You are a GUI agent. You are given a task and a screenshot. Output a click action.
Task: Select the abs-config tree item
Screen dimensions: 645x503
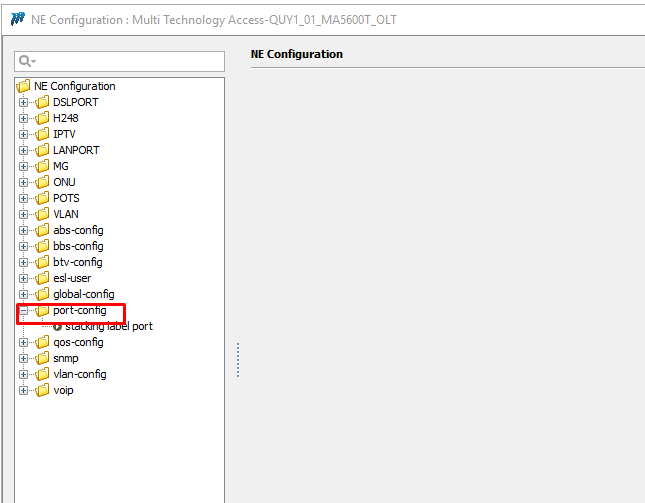click(78, 230)
